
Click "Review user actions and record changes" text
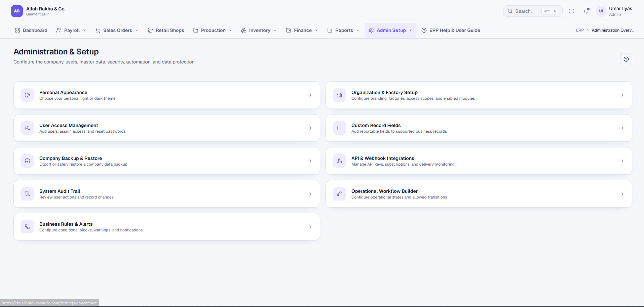pyautogui.click(x=76, y=197)
